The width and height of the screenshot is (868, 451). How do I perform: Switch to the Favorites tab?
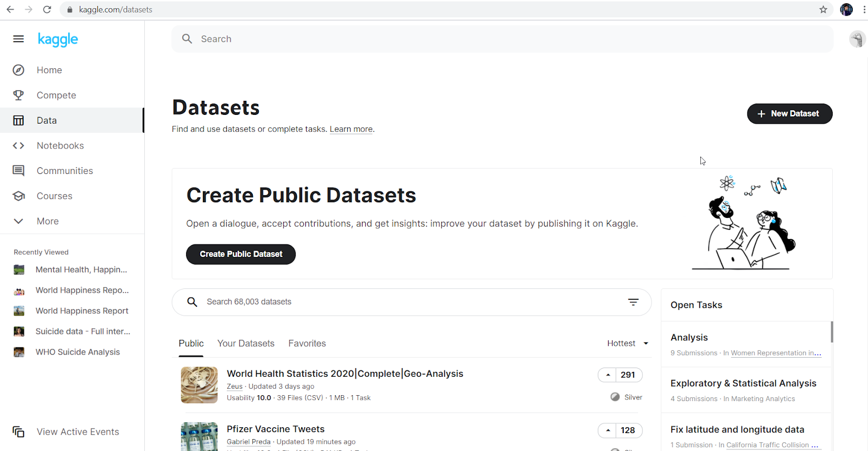(x=307, y=344)
